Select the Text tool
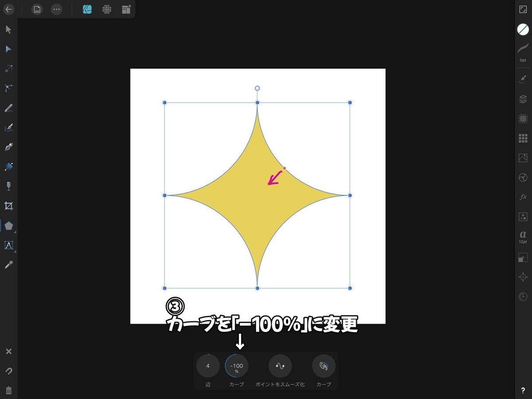 8,245
